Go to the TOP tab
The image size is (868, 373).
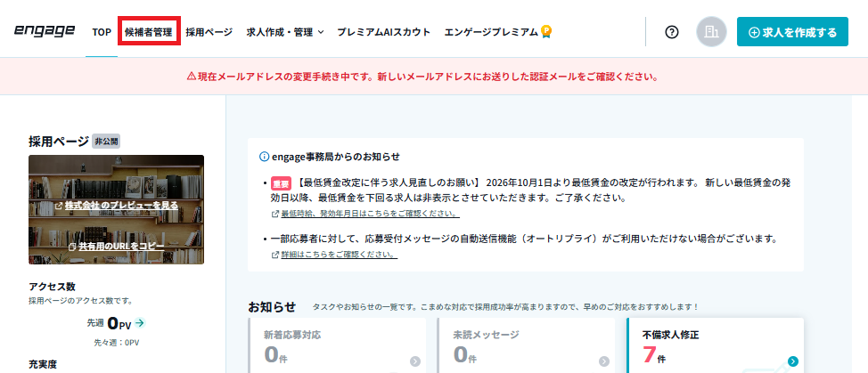[102, 32]
